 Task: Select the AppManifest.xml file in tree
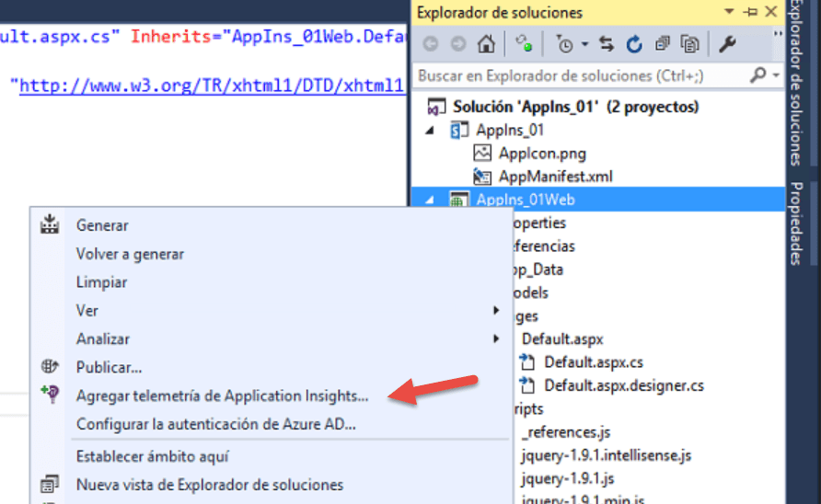(555, 177)
